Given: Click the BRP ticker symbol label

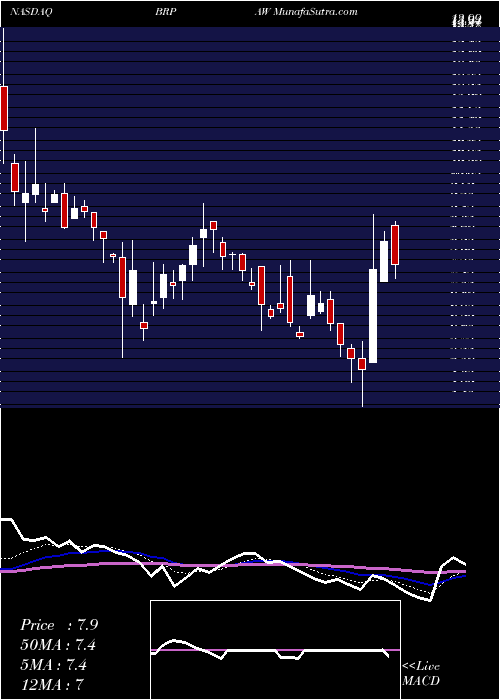Looking at the screenshot, I should [166, 12].
